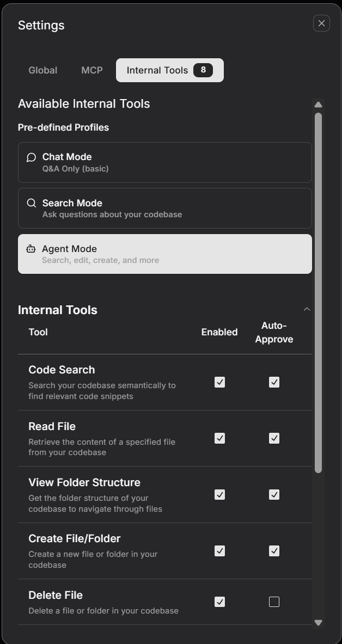Viewport: 342px width, 644px height.
Task: Enable Auto-Approve for Delete File
Action: pos(274,602)
